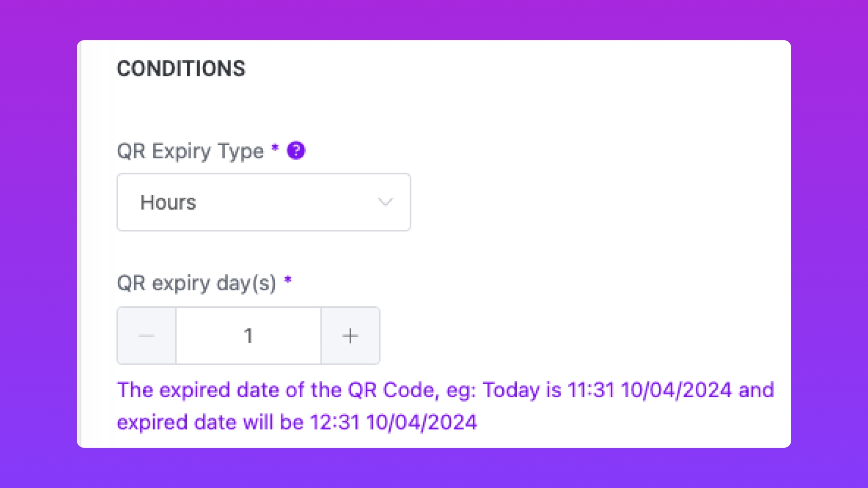Click the chevron arrow in Hours dropdown
Screen dimensions: 868x488
[x=385, y=202]
